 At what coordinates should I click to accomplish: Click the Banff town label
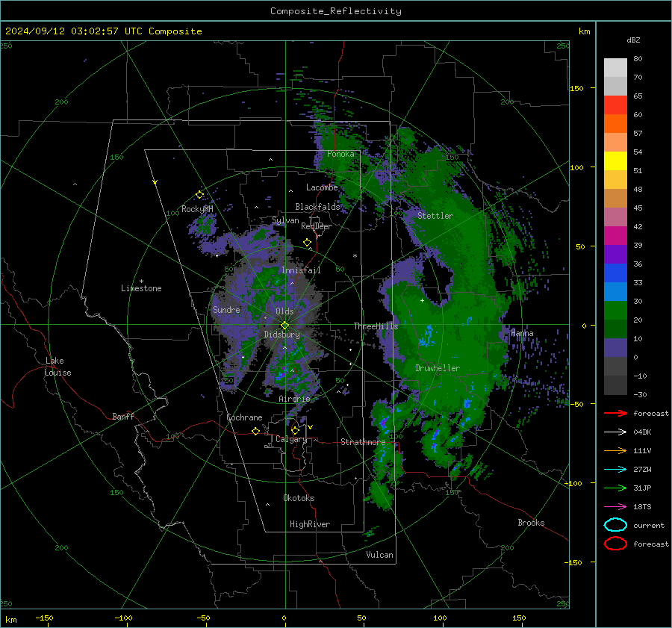click(x=123, y=416)
